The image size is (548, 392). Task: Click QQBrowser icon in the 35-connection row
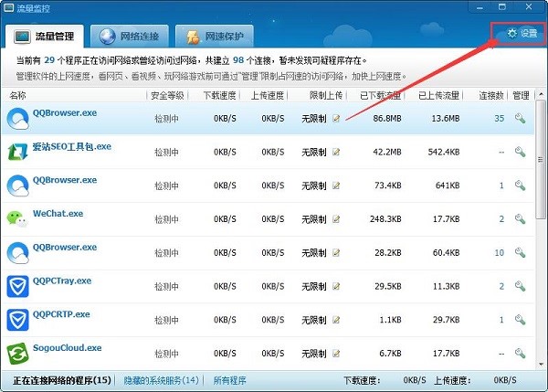(17, 119)
